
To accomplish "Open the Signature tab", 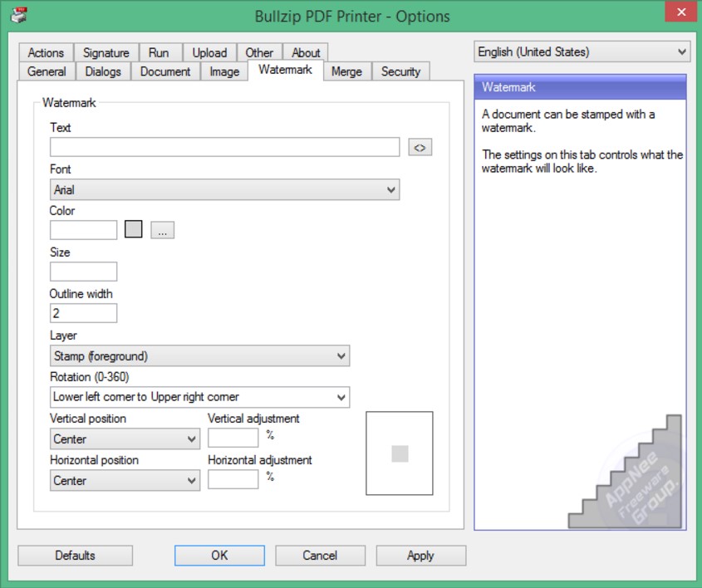I will 106,51.
